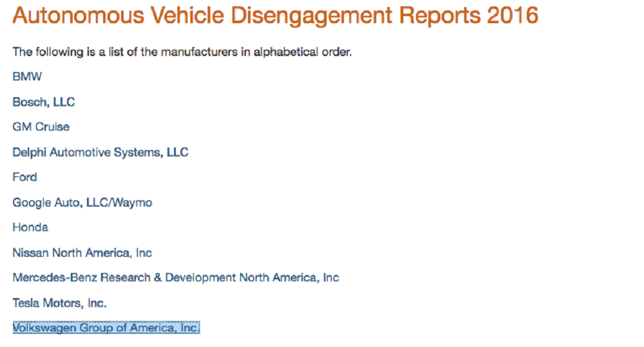644x347 pixels.
Task: Open the Google Auto, LLC/Waymo link
Action: (x=82, y=203)
